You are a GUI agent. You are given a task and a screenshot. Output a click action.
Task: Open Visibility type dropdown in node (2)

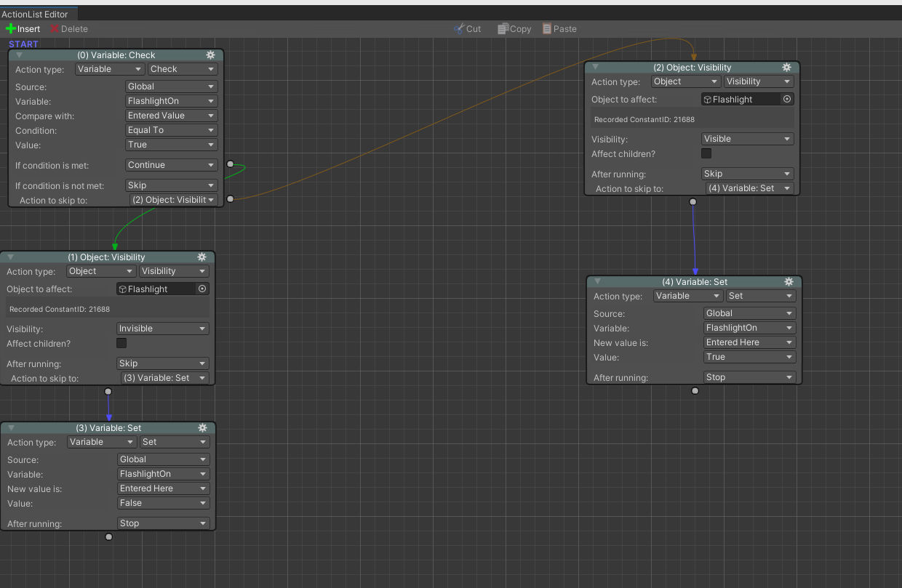[759, 81]
